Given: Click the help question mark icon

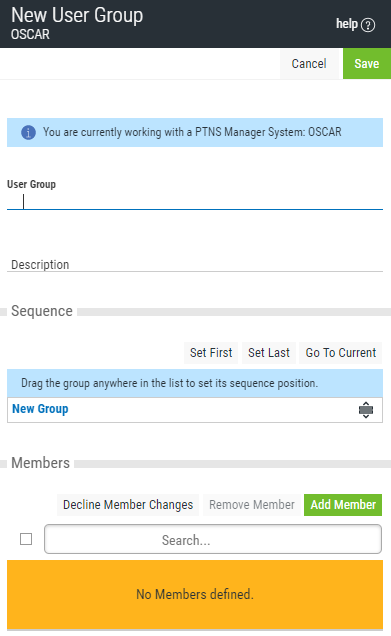Looking at the screenshot, I should [368, 25].
